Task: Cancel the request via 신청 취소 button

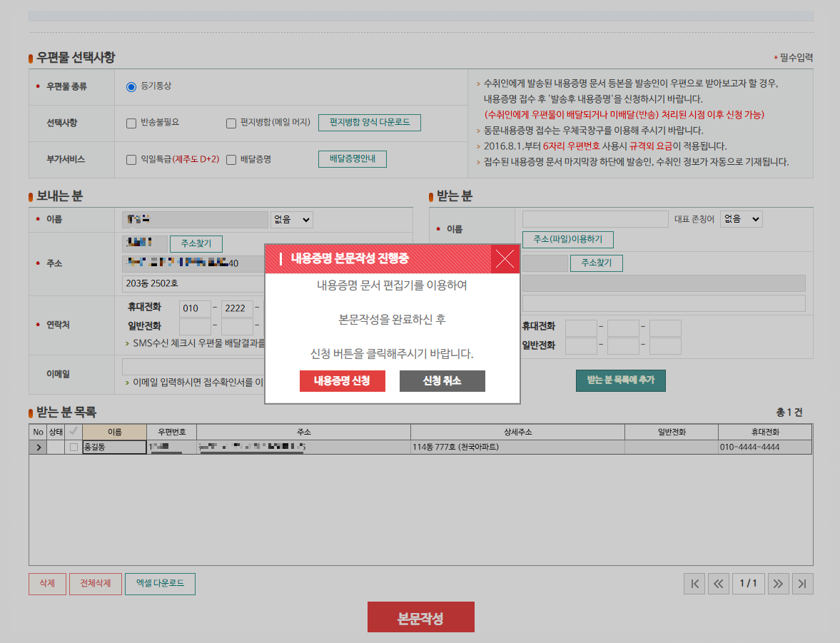Action: [x=442, y=380]
